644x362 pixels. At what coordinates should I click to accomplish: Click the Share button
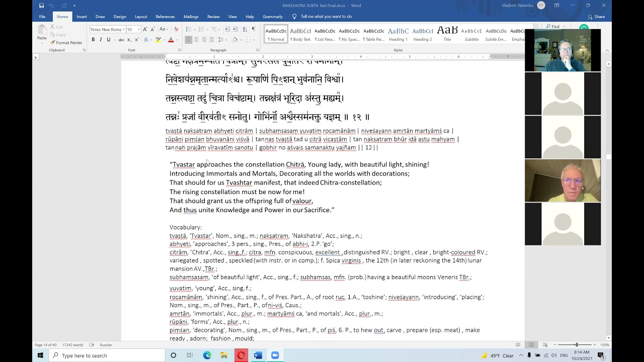click(596, 17)
